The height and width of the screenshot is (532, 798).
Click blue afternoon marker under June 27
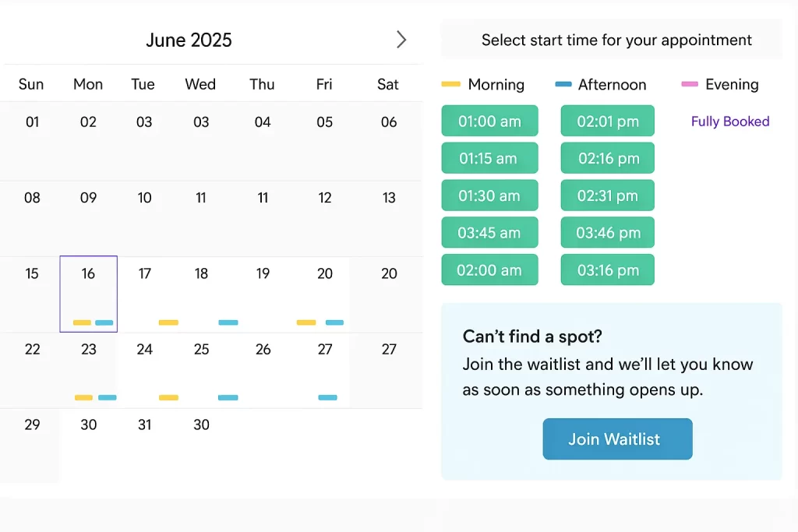pos(328,397)
